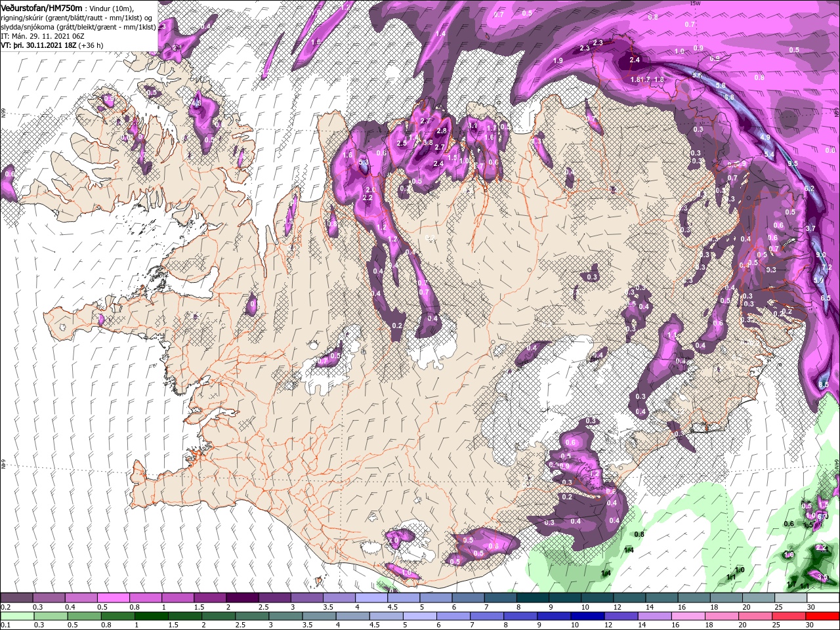The height and width of the screenshot is (630, 840).
Task: Click the '6.2' precipitation value on map
Action: [808, 189]
